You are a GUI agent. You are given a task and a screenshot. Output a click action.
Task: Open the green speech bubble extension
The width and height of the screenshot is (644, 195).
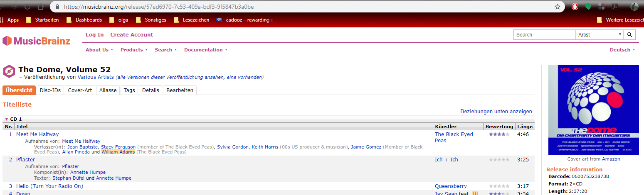coord(588,7)
